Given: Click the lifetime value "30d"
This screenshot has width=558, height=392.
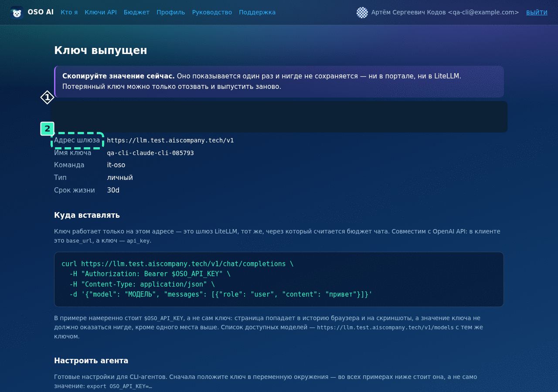Looking at the screenshot, I should tap(113, 190).
